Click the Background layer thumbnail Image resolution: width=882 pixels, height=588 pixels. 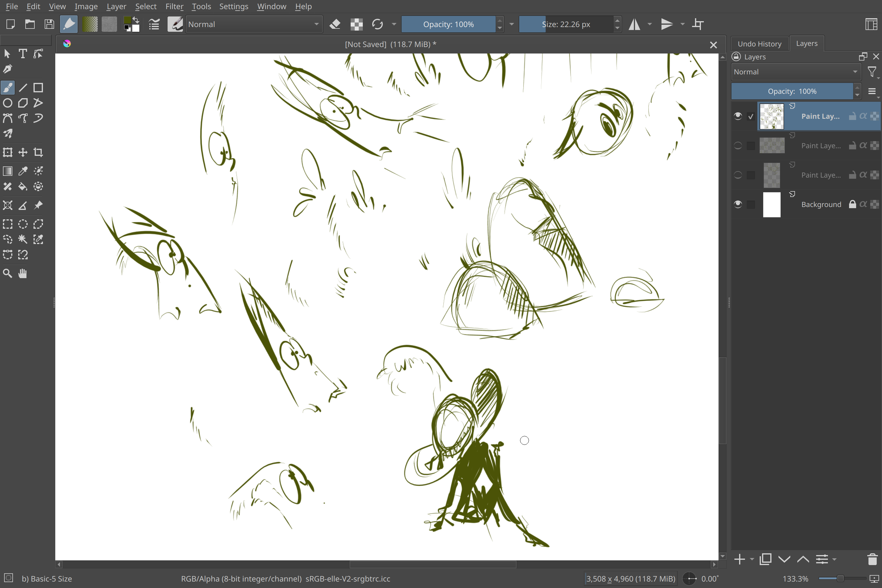click(x=771, y=204)
